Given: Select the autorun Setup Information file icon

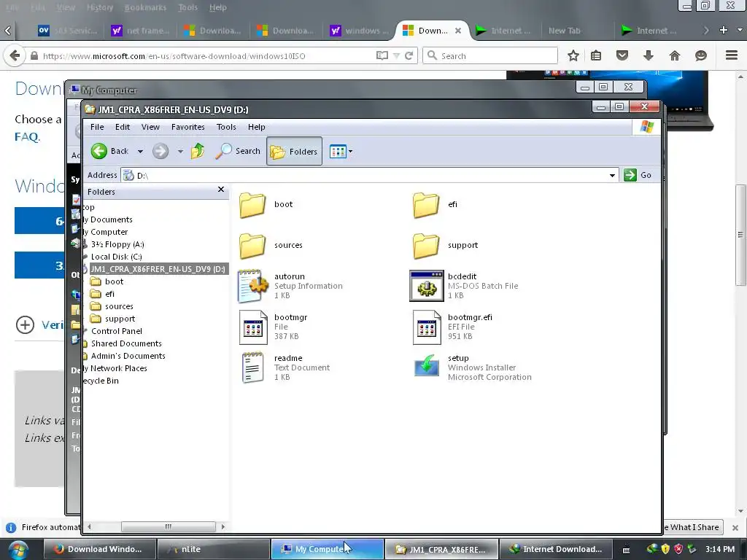Looking at the screenshot, I should point(253,286).
